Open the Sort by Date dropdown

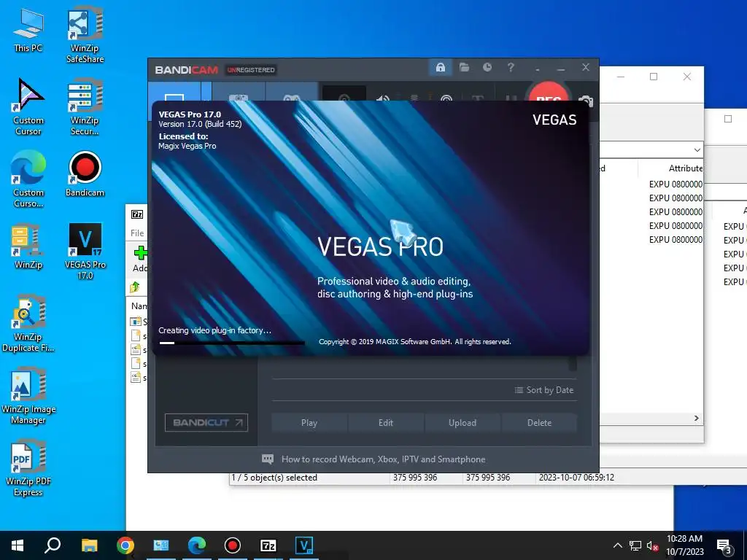tap(544, 390)
